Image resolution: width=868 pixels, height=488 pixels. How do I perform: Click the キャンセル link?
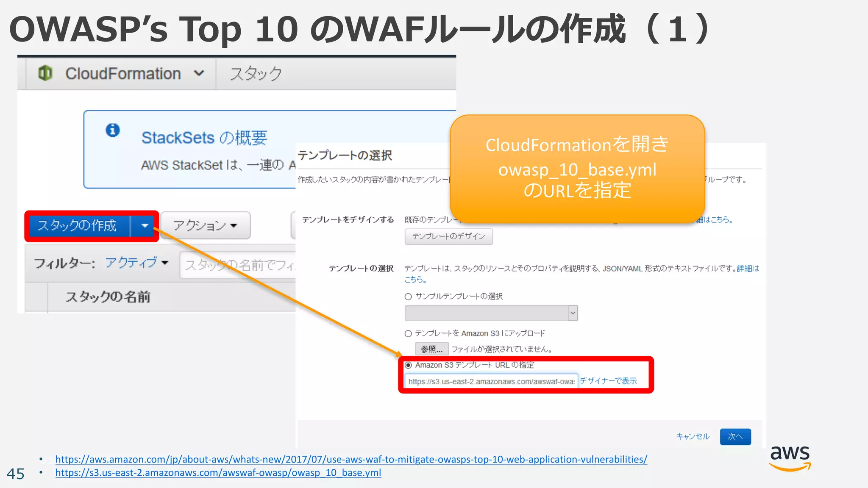click(693, 436)
